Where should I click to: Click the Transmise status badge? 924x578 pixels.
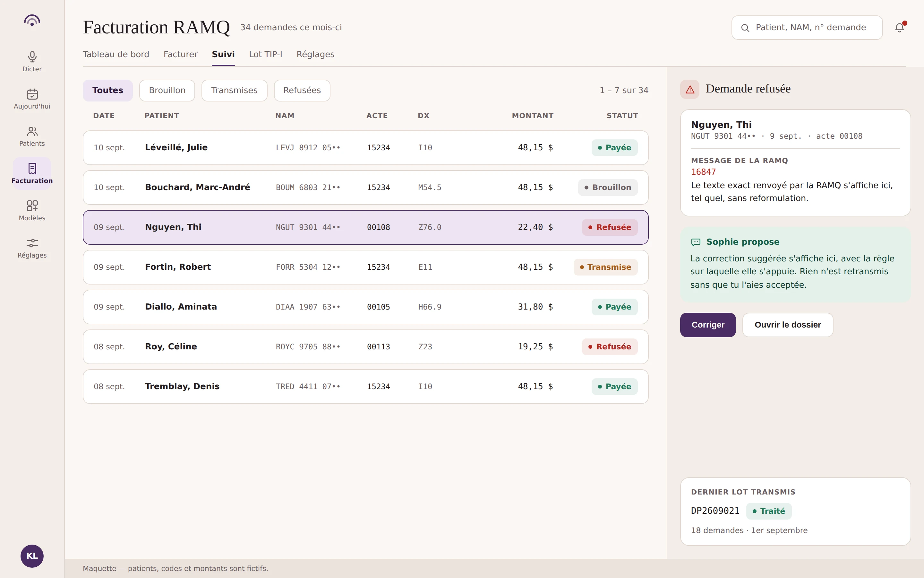point(605,267)
